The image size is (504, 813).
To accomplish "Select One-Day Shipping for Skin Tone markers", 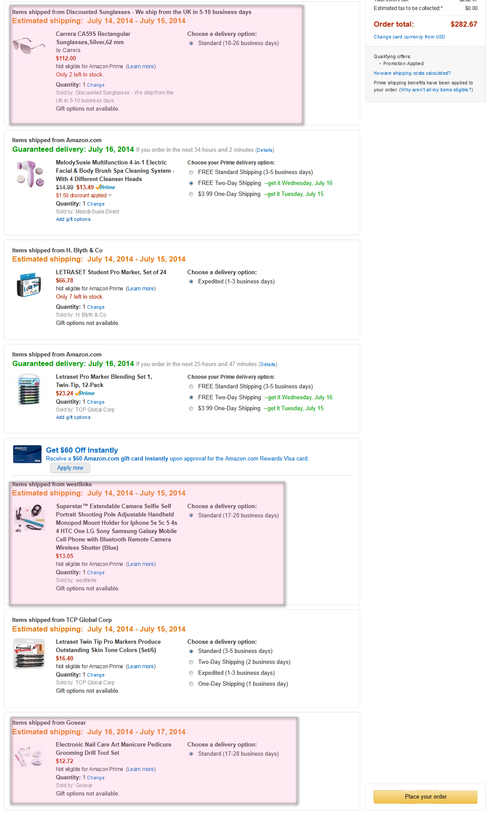I will point(191,684).
